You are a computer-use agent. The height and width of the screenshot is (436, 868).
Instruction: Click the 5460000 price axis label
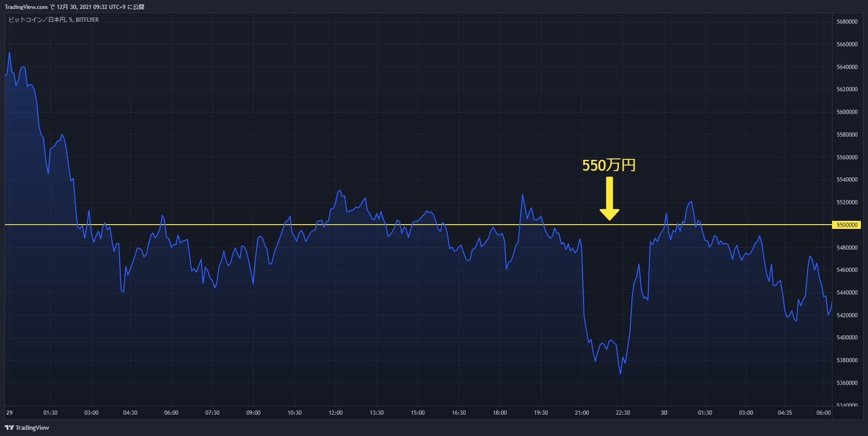[x=847, y=270]
